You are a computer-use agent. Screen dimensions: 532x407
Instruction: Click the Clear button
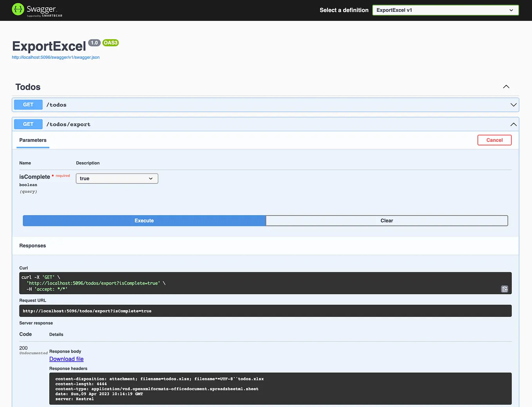point(387,221)
